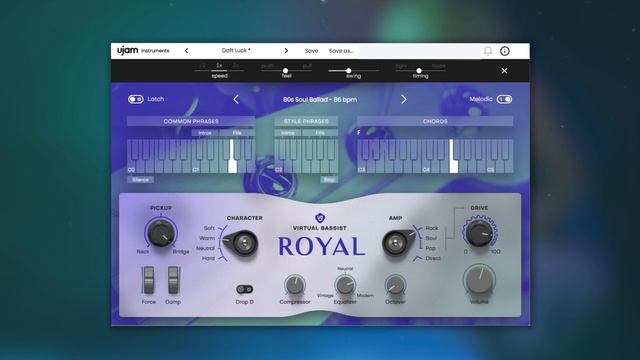Viewport: 640px width, 360px height.
Task: Set Amp to Soul
Action: tap(431, 238)
